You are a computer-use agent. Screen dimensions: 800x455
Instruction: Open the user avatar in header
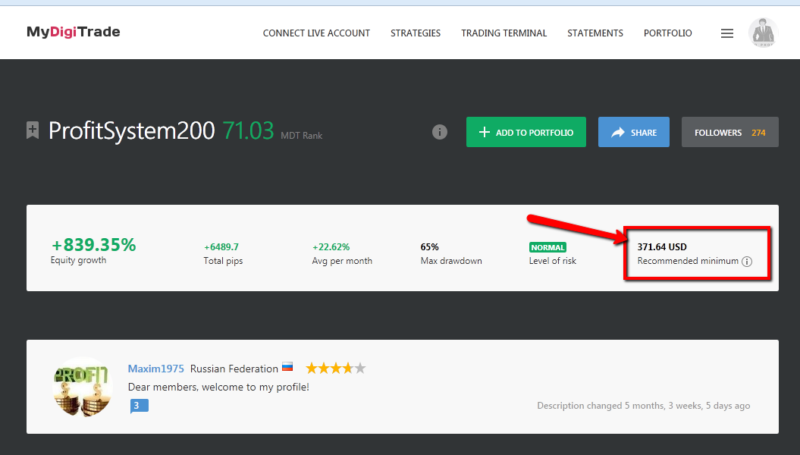(x=763, y=33)
